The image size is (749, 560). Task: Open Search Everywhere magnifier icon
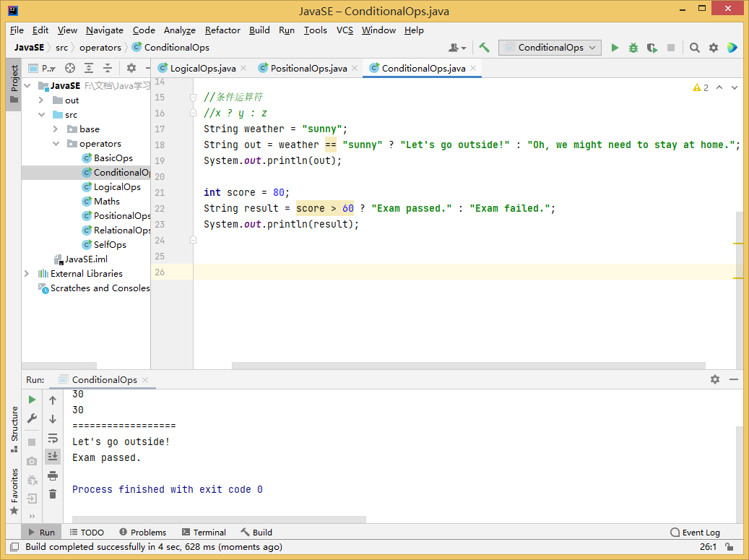pyautogui.click(x=694, y=48)
